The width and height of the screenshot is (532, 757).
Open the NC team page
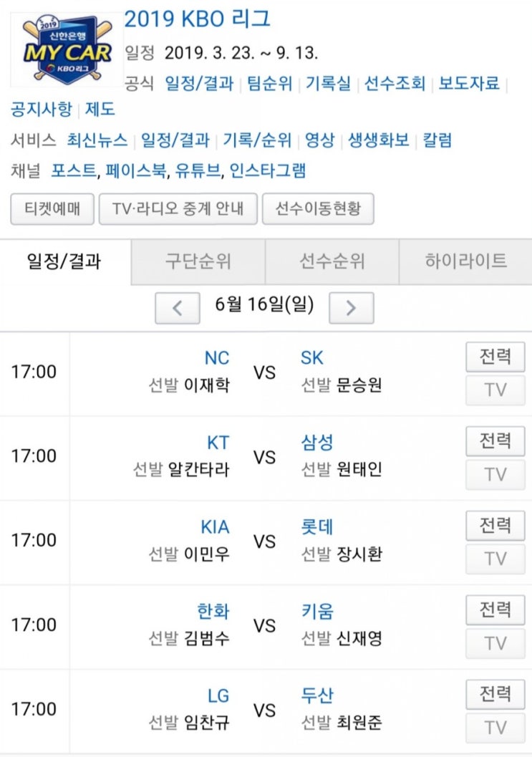point(215,357)
